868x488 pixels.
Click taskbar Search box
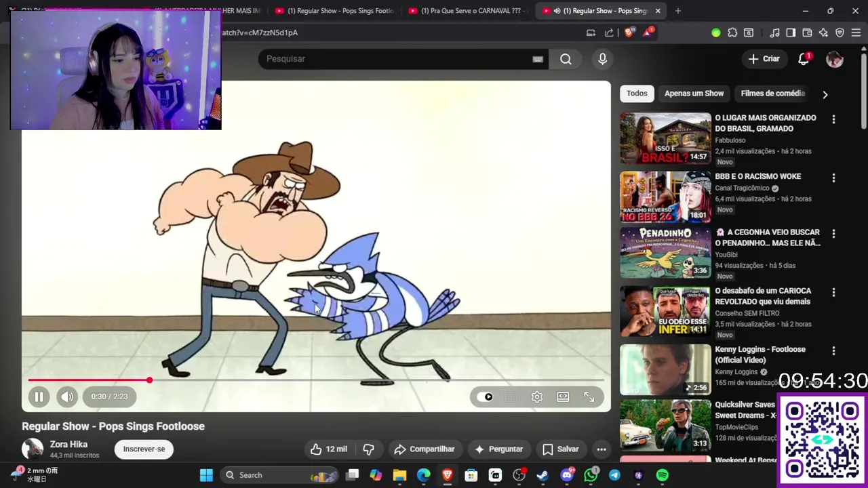click(280, 475)
